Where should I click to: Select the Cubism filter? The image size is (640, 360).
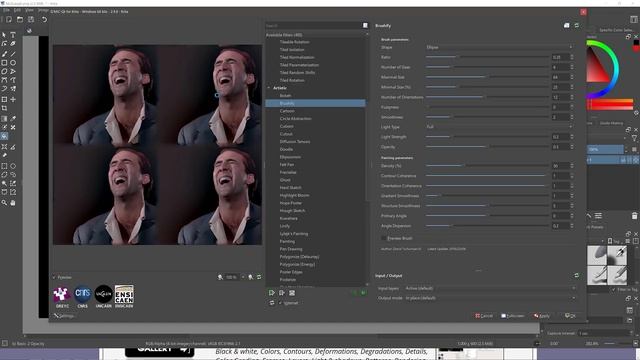[x=287, y=126]
